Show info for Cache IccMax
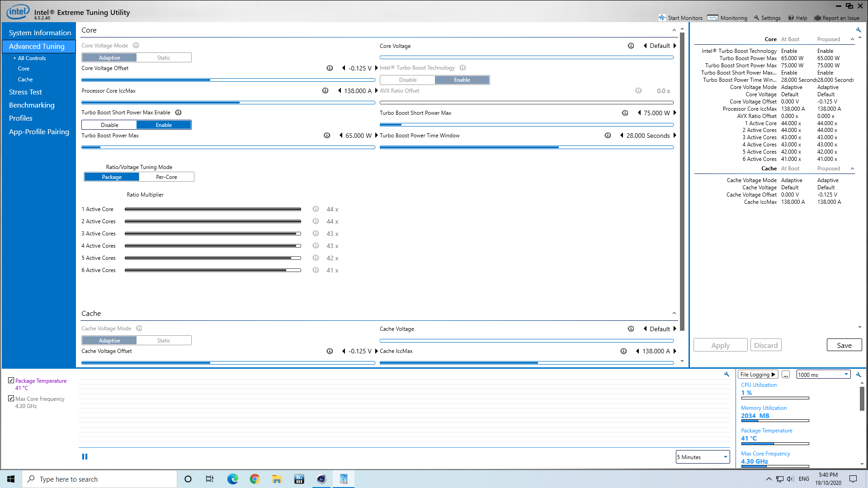Screen dimensions: 868x488 pos(624,351)
